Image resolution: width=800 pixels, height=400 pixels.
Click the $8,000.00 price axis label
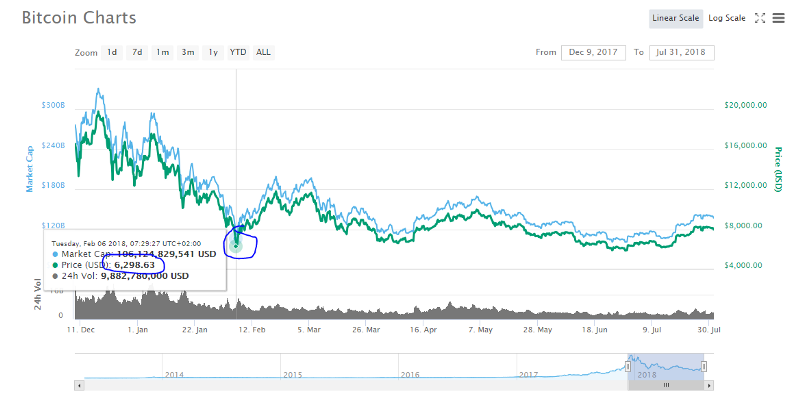(x=745, y=226)
